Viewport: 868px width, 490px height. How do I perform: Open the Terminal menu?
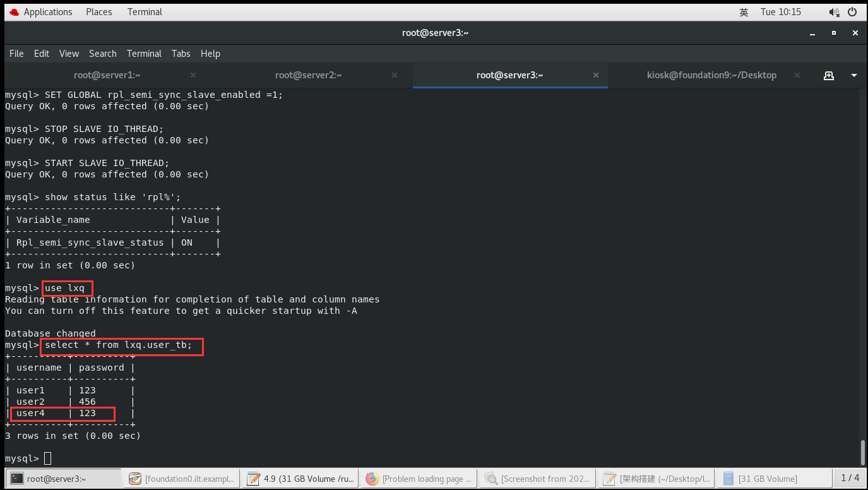(x=144, y=54)
